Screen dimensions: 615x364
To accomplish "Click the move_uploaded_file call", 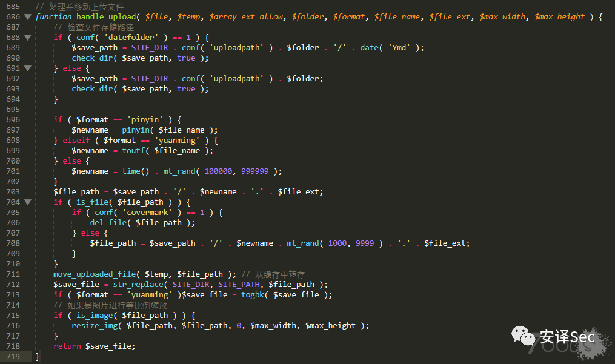I will (95, 274).
